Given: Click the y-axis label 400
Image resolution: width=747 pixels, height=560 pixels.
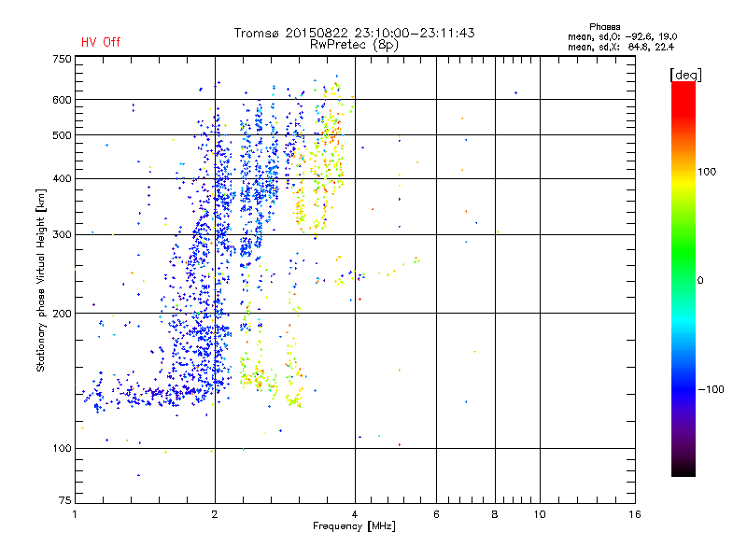Looking at the screenshot, I should [63, 178].
